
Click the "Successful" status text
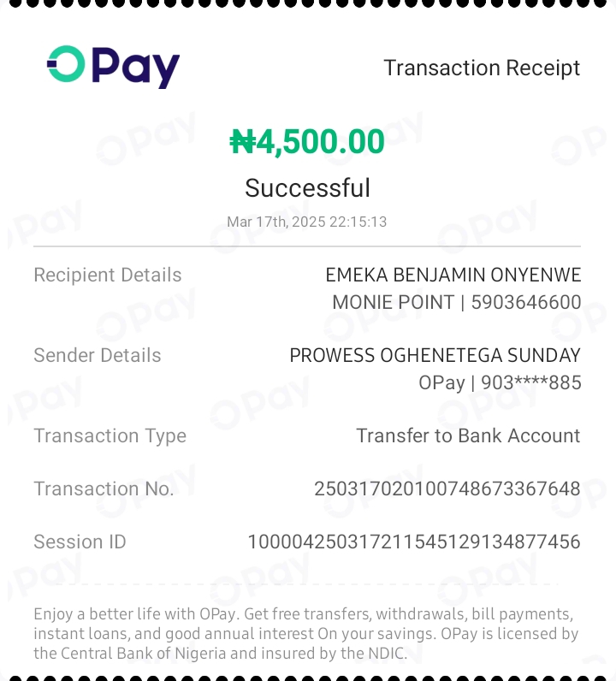point(307,188)
